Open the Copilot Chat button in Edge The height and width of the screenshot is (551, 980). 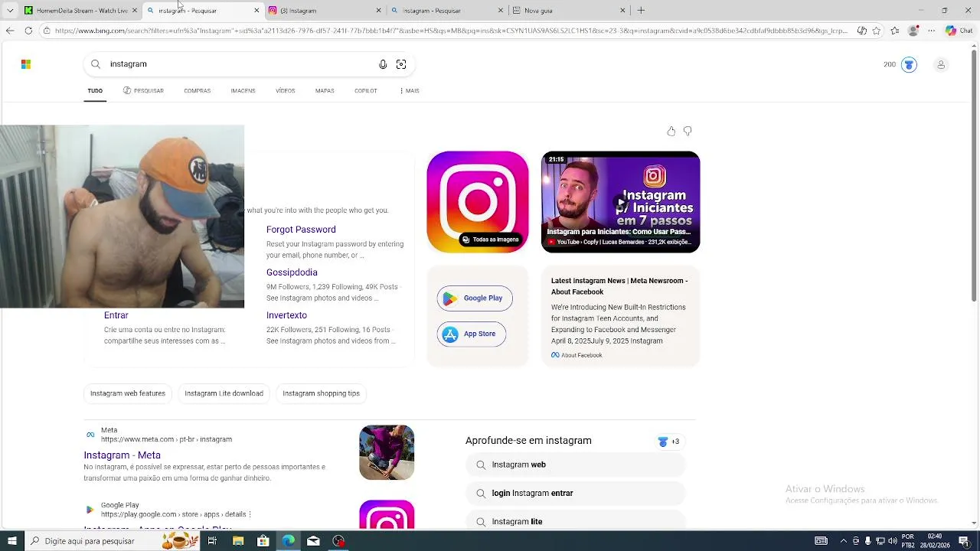(x=959, y=31)
